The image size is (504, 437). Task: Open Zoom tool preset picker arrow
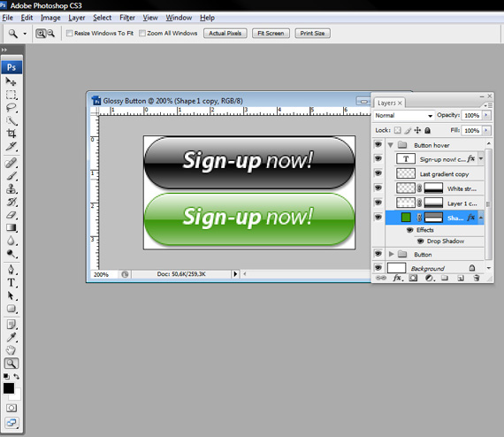[25, 34]
